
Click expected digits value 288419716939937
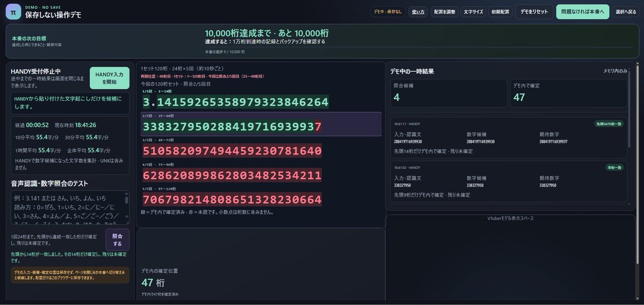click(x=553, y=141)
